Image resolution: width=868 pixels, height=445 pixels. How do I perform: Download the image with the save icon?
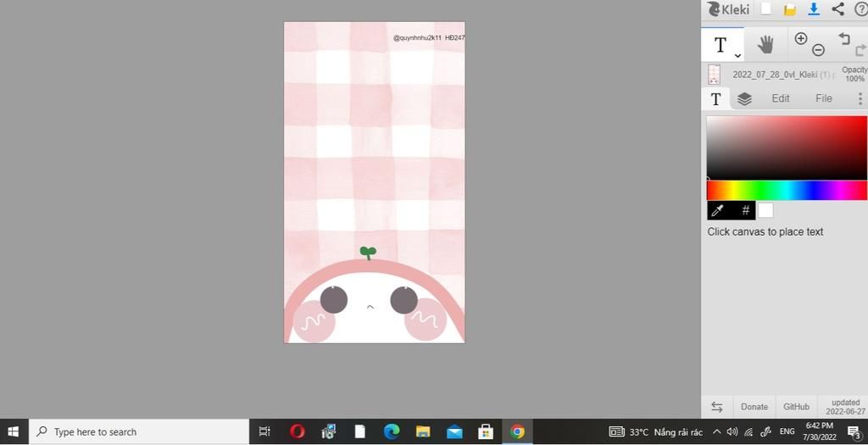814,9
